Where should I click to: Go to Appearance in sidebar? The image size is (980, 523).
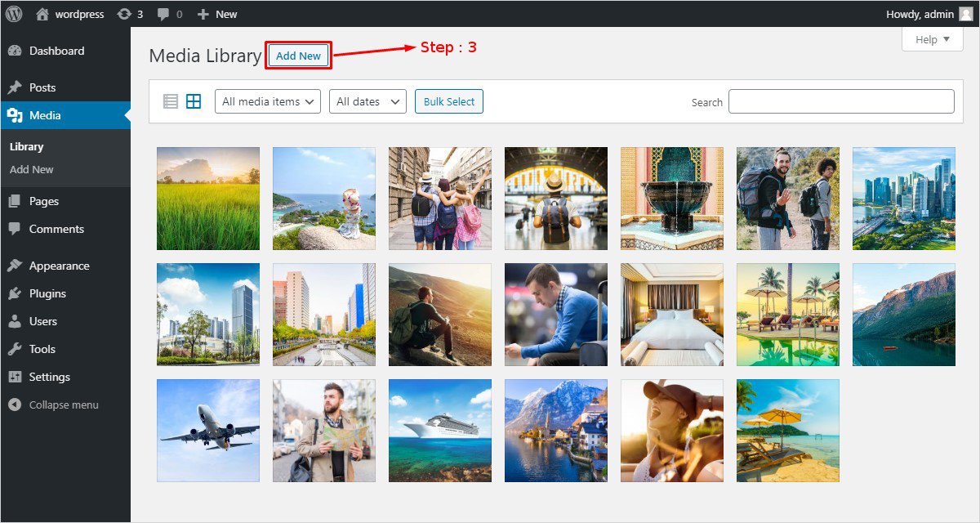[x=59, y=266]
